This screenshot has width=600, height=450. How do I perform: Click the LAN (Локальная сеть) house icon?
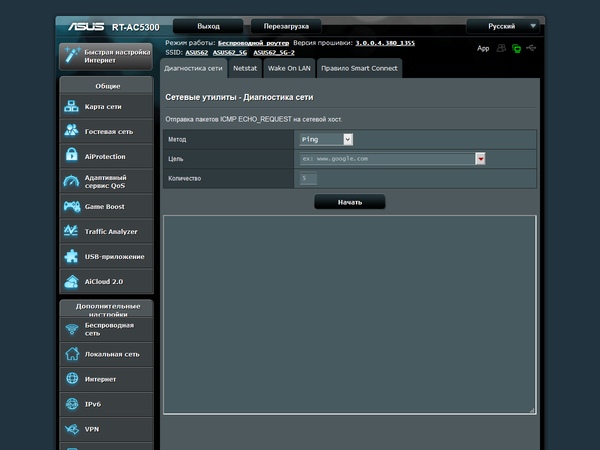72,354
